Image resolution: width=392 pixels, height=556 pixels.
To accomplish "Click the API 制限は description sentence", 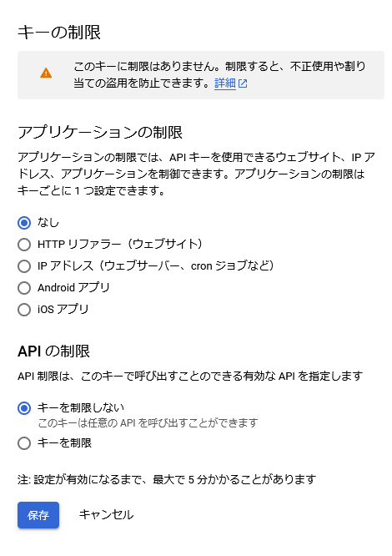I will [190, 376].
